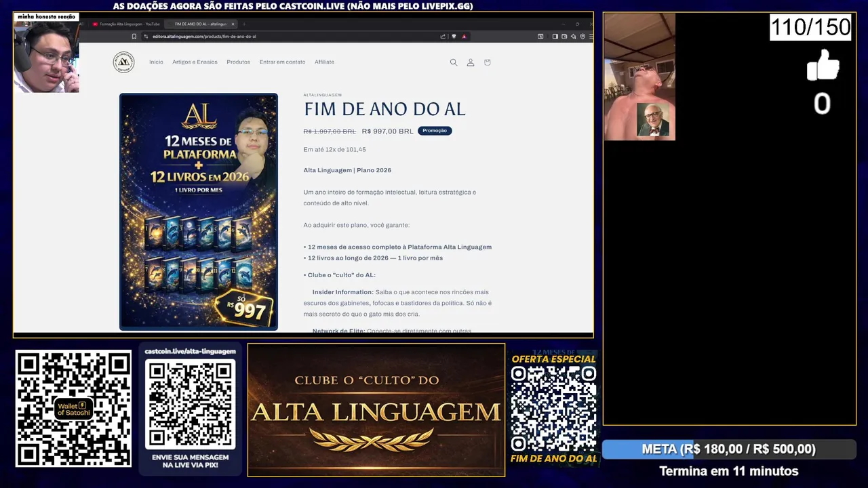Click the Wallet of Satoshi QR code

tap(73, 409)
